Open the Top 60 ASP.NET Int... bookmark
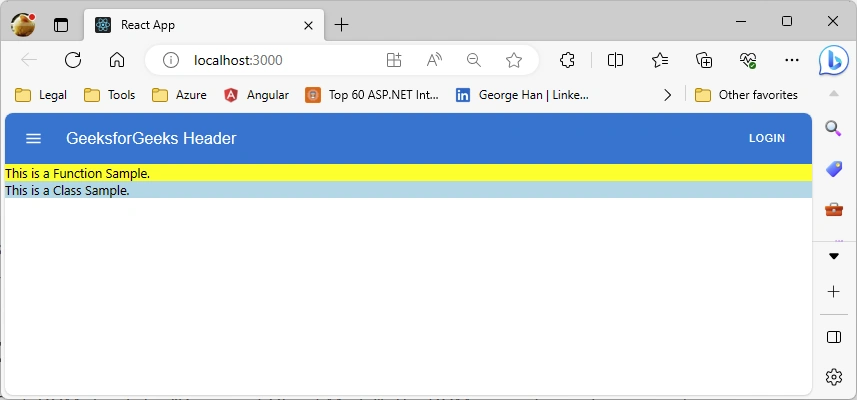 pos(372,95)
